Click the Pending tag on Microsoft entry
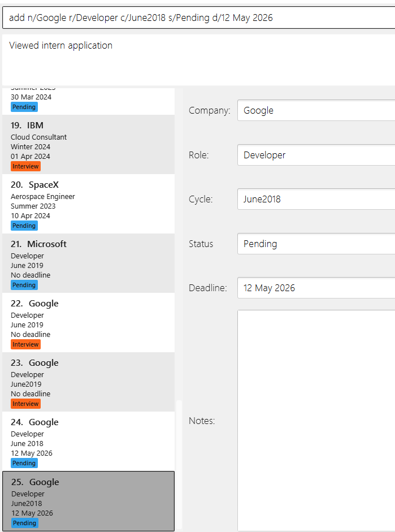 24,285
